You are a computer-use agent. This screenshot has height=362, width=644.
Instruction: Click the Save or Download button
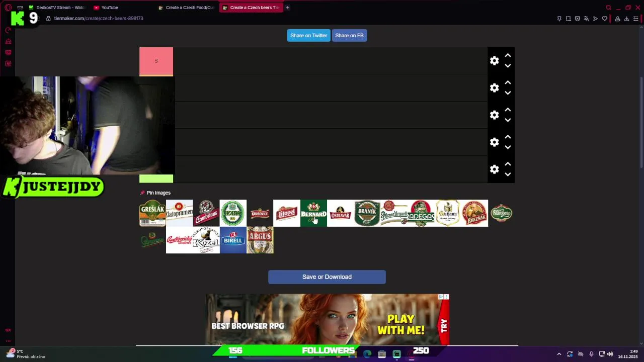(x=327, y=277)
